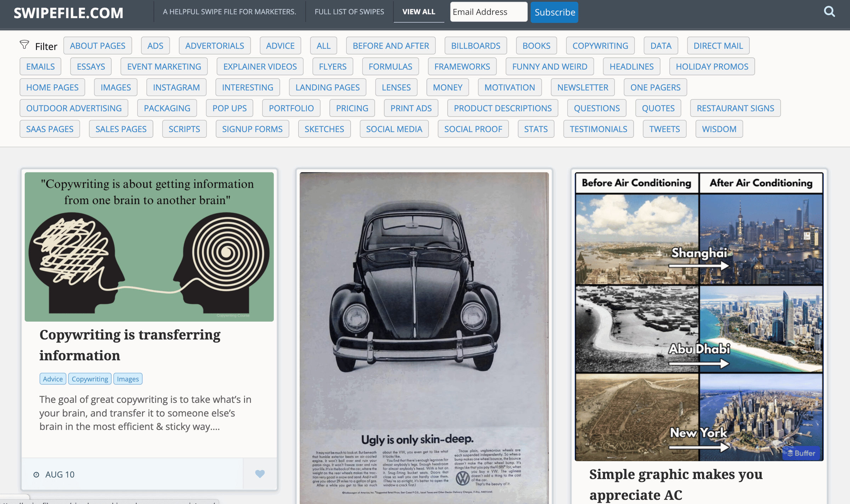This screenshot has width=850, height=504.
Task: Filter by Frameworks
Action: tap(462, 67)
